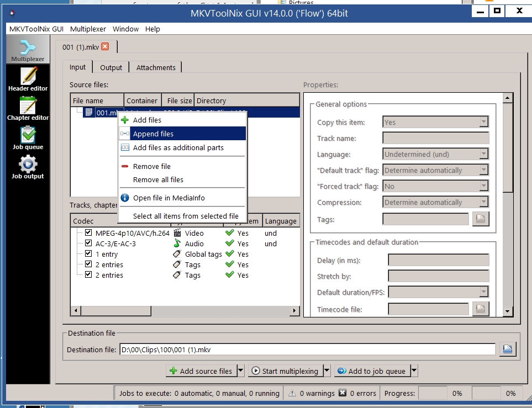
Task: Open the Job queue tool
Action: click(28, 137)
